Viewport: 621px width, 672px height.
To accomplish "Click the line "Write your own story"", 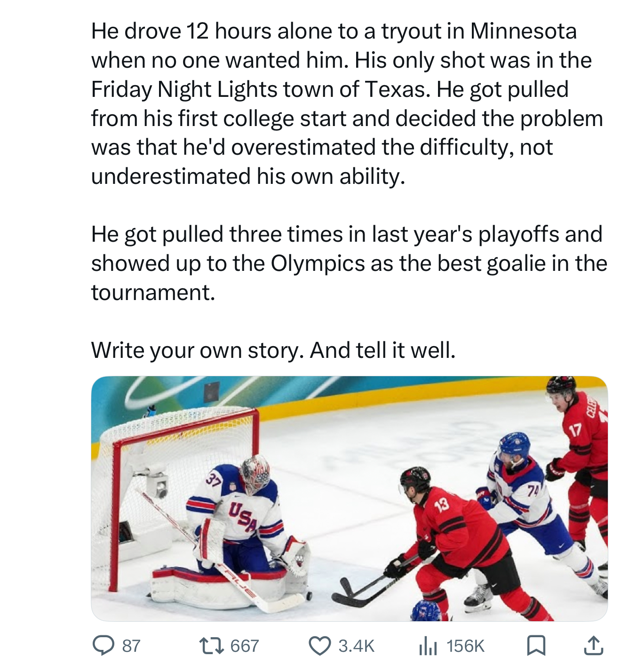I will (273, 350).
